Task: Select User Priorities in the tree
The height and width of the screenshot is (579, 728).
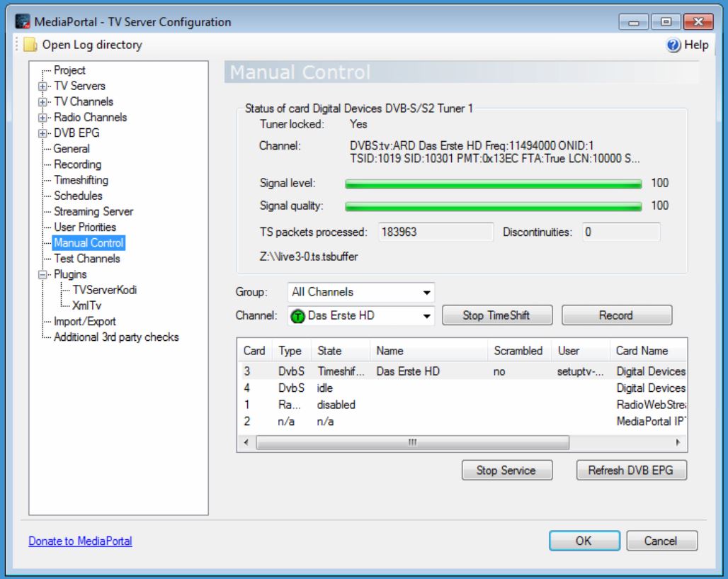Action: pyautogui.click(x=85, y=227)
